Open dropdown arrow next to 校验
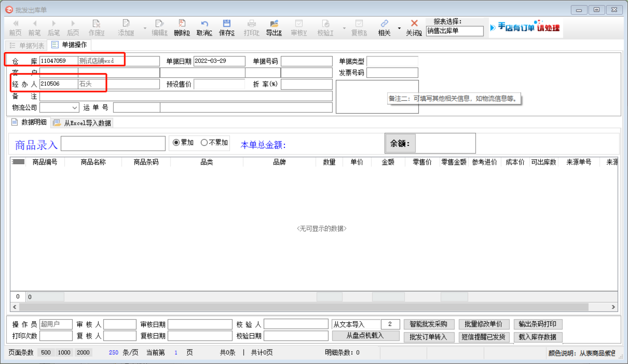The height and width of the screenshot is (364, 628). 344,28
